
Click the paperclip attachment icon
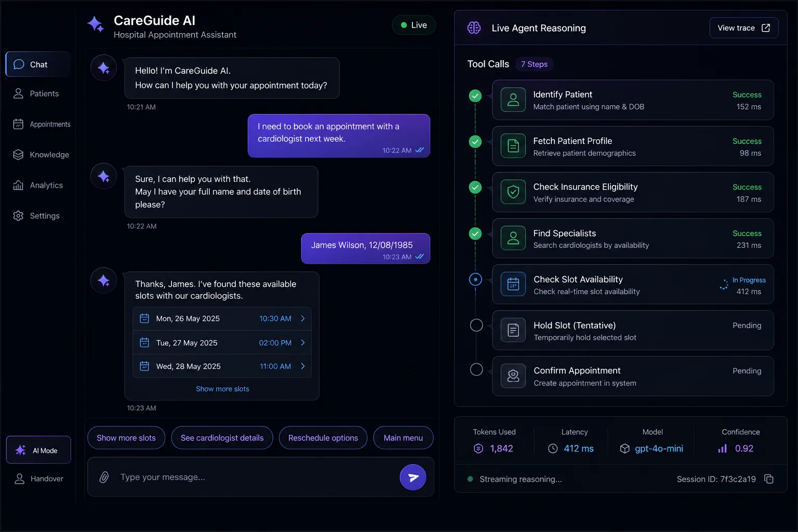(x=104, y=477)
